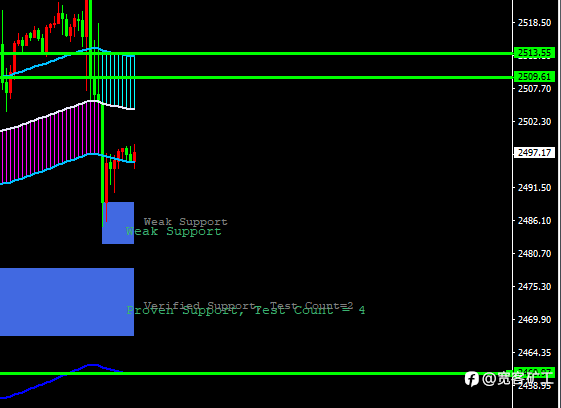Select the "Proven Support, Test Count = 4" label
The image size is (561, 408).
(x=246, y=311)
